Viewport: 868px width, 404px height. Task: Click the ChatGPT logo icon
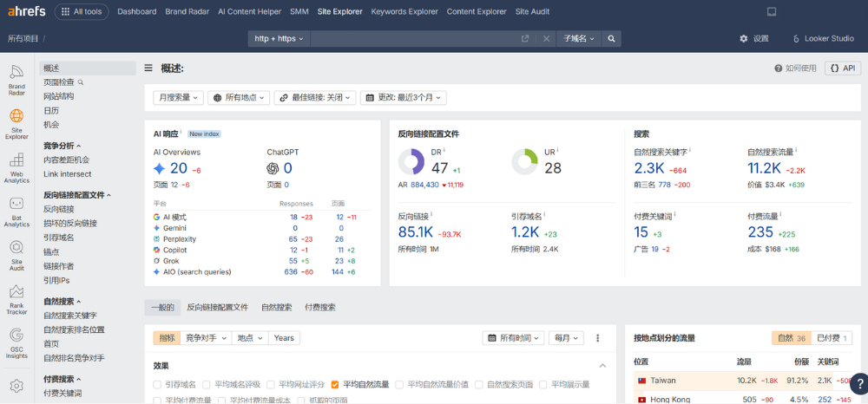[x=273, y=168]
